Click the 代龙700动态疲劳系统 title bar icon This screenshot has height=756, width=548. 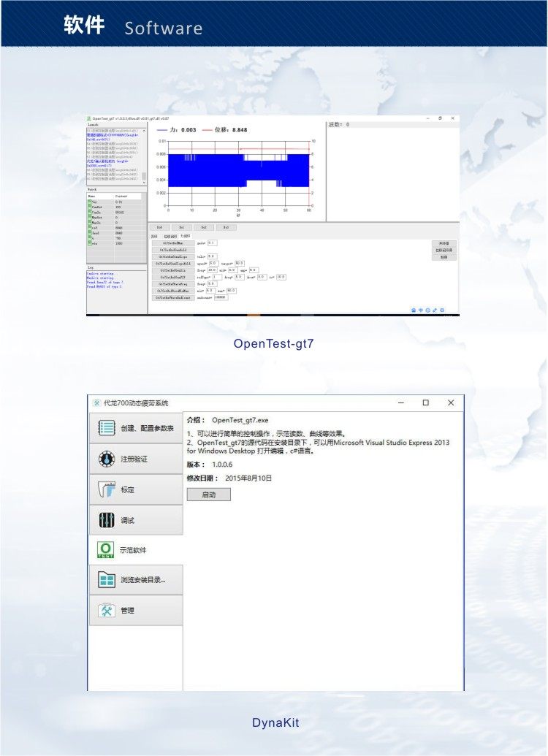(96, 402)
